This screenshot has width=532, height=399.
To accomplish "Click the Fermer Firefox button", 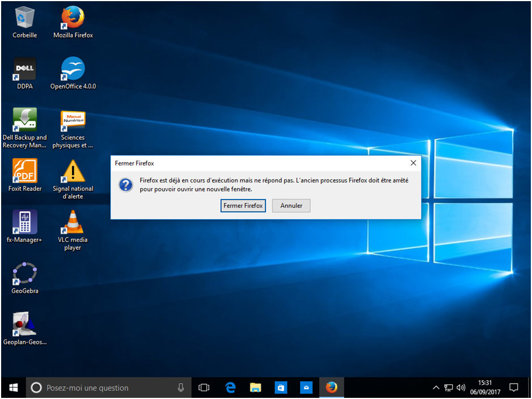I will [243, 206].
